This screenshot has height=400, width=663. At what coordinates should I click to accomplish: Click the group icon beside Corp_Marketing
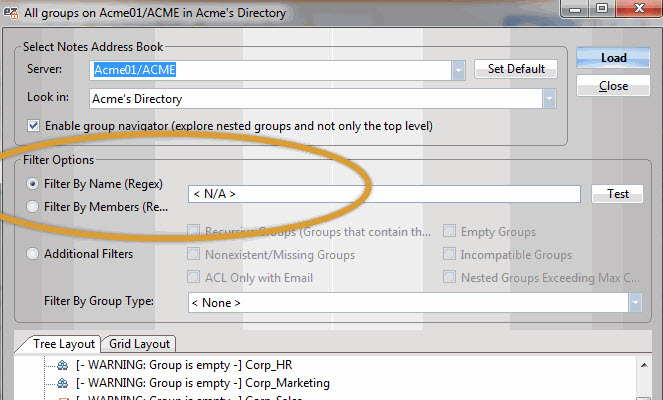point(62,383)
